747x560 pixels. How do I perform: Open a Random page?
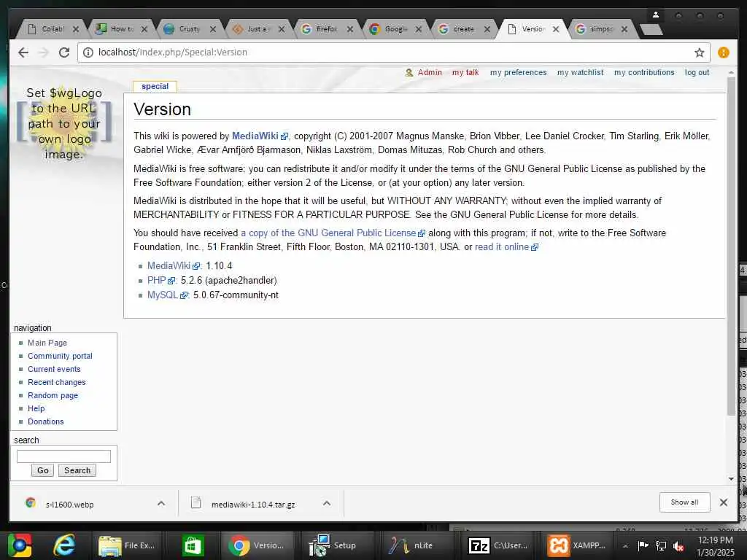pos(53,395)
